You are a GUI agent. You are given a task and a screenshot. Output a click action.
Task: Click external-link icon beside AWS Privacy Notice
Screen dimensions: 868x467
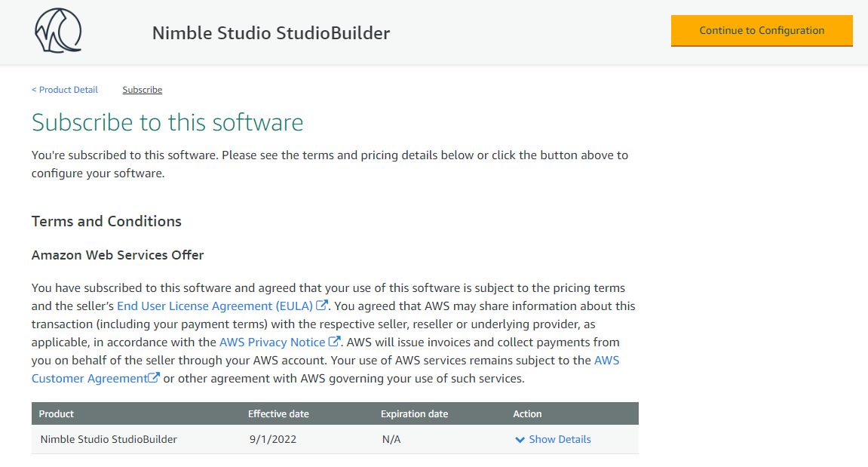[x=334, y=341]
